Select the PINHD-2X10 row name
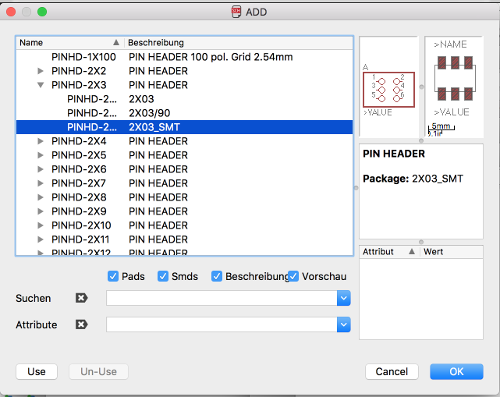This screenshot has width=500, height=397. click(x=81, y=225)
